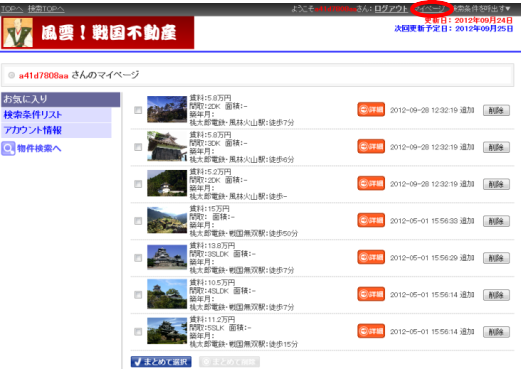Click the TOPへ link
Viewport: 521px width, 369px height.
[12, 9]
